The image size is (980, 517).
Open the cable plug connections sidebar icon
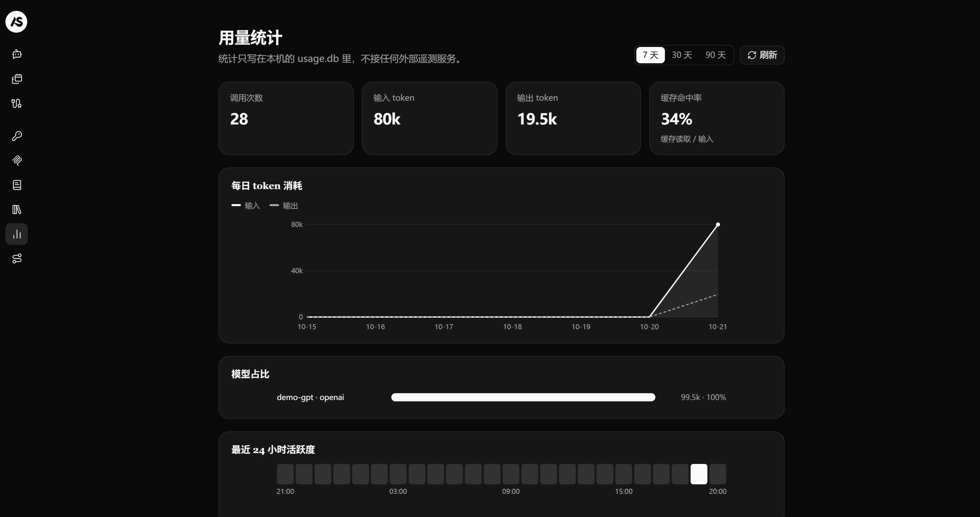pos(17,103)
